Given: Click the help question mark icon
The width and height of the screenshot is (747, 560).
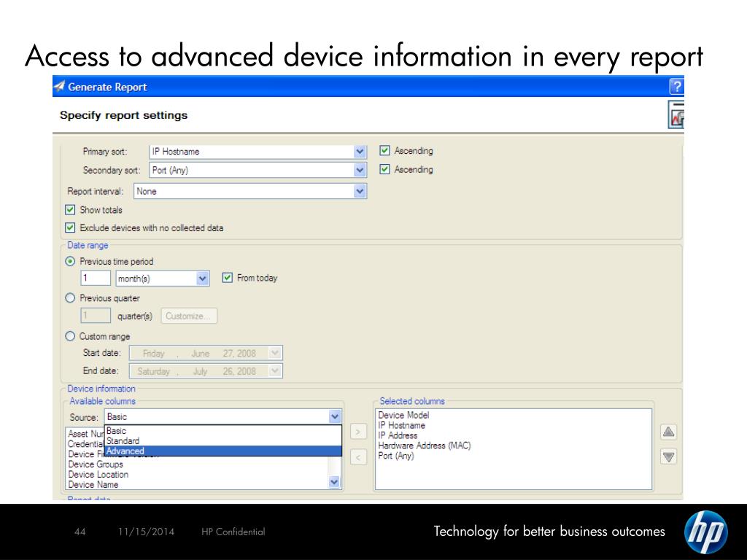Looking at the screenshot, I should pos(676,87).
